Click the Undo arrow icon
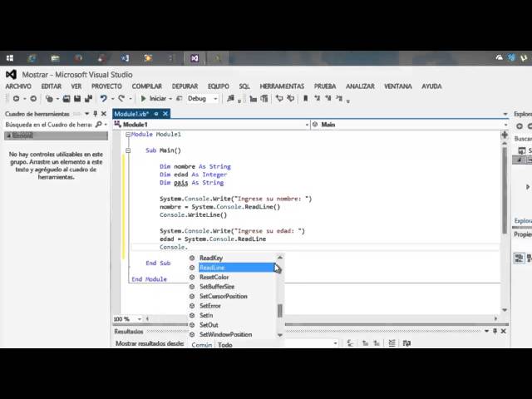532x399 pixels. 103,98
